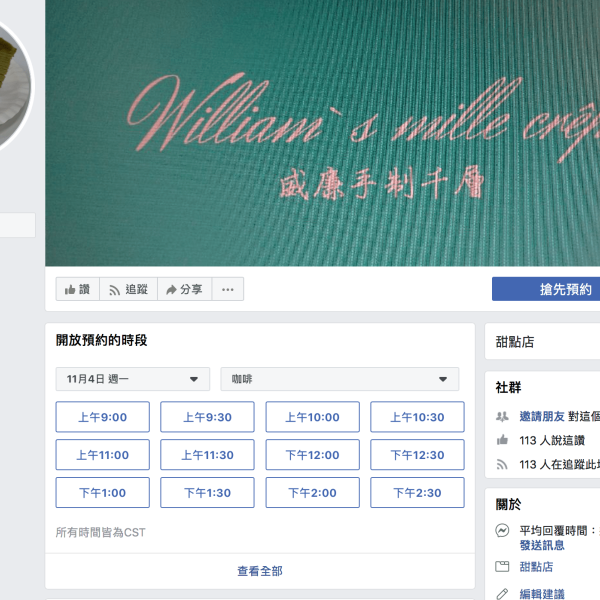
Task: Click the Messenger icon beside average reply time
Action: pos(502,531)
